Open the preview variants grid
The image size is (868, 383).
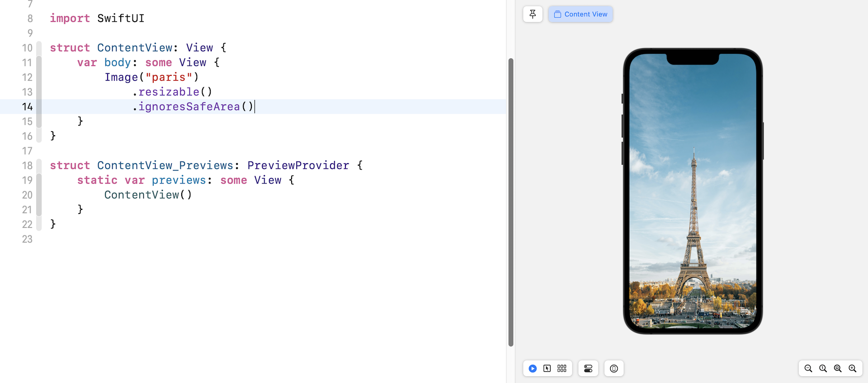[562, 369]
